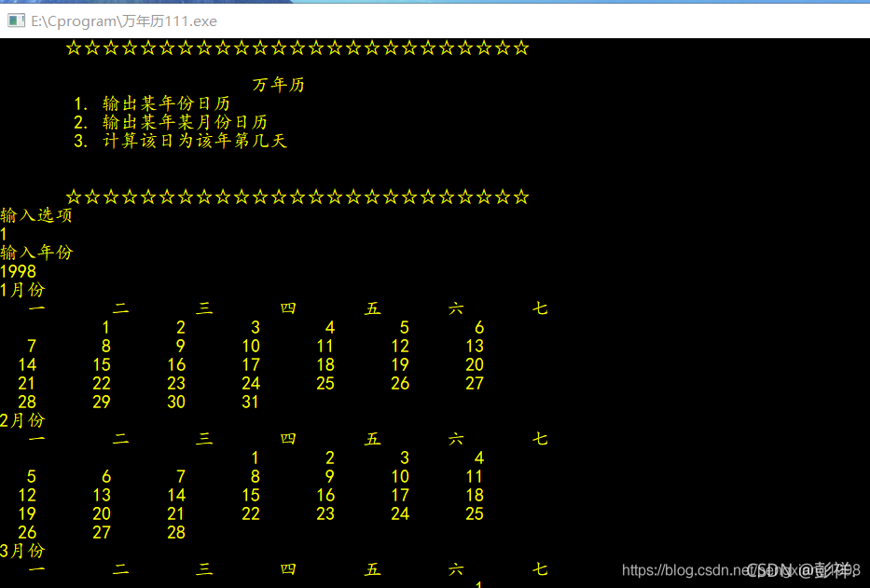Click day 22 in the February calendar

[251, 513]
